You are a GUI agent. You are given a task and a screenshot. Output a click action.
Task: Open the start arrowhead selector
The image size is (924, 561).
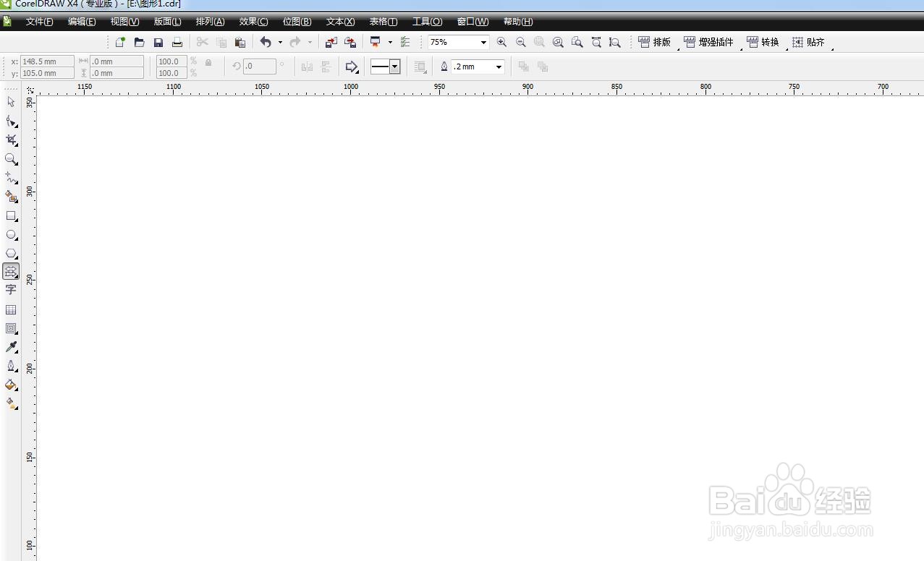[x=352, y=67]
